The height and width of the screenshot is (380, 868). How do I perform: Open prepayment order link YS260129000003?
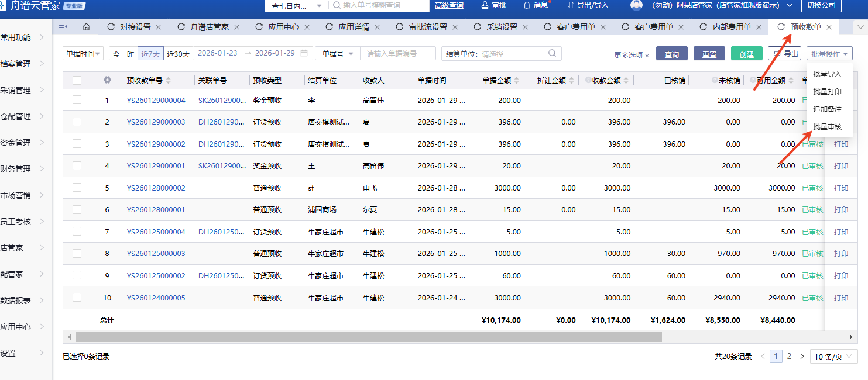point(156,122)
